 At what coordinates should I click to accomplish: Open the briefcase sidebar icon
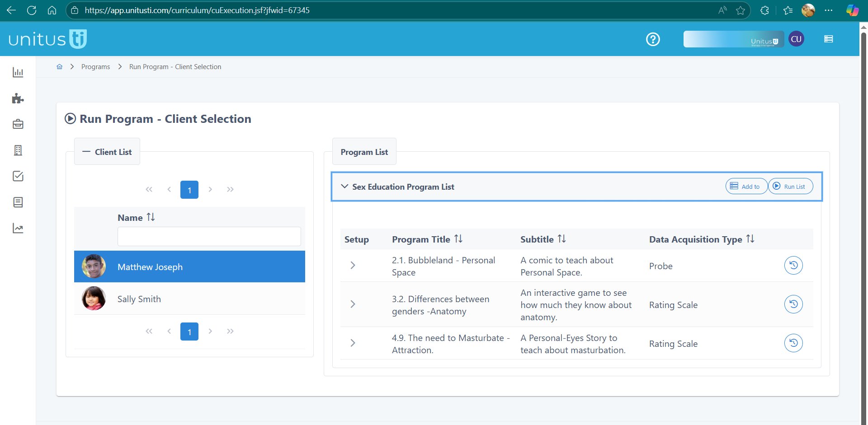point(18,124)
